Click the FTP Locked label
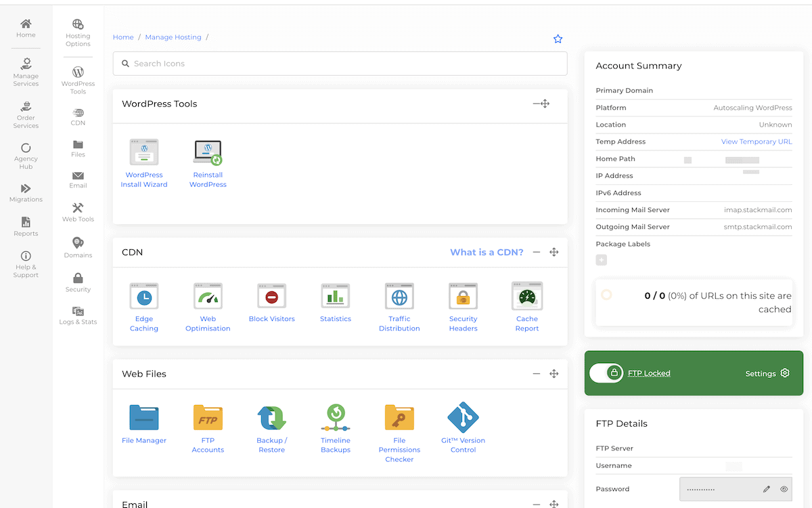The height and width of the screenshot is (508, 812). 649,373
